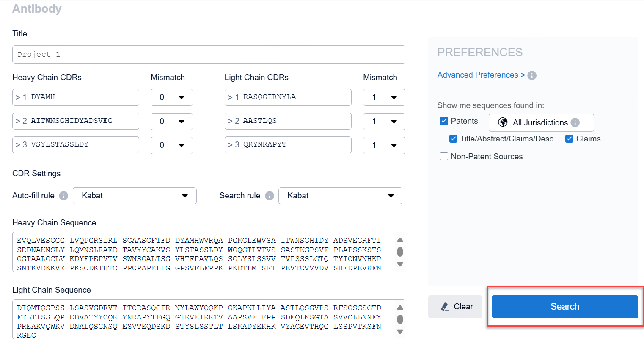The width and height of the screenshot is (644, 341).
Task: Click the Title input field
Action: (x=209, y=55)
